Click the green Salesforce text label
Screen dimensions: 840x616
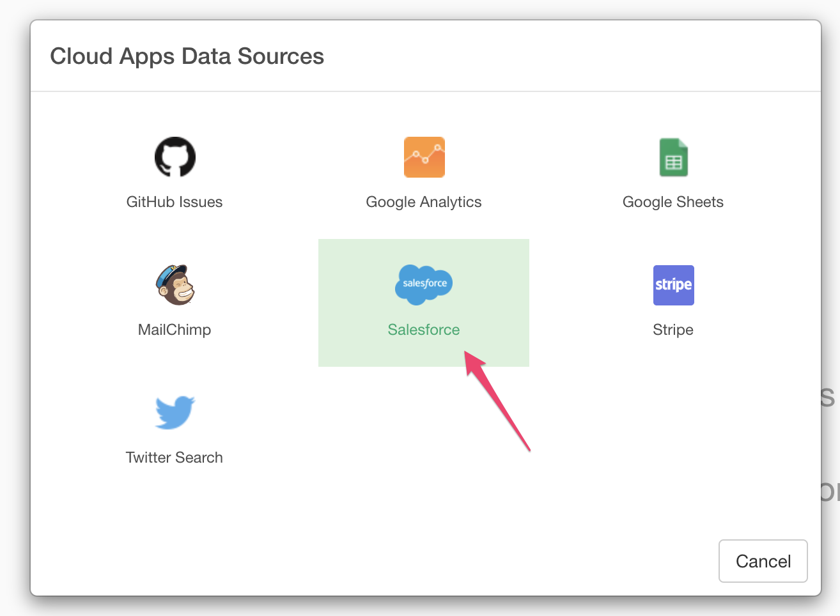(x=424, y=330)
